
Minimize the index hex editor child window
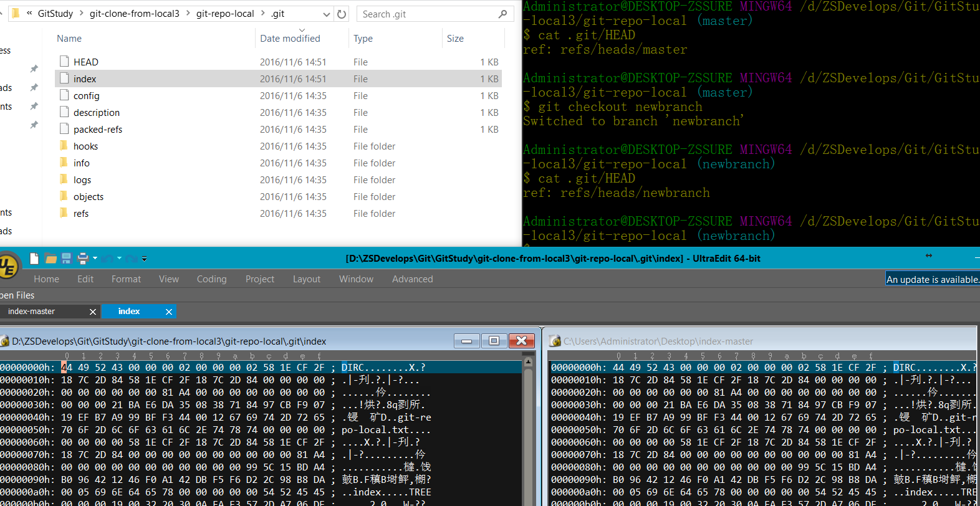pyautogui.click(x=467, y=340)
